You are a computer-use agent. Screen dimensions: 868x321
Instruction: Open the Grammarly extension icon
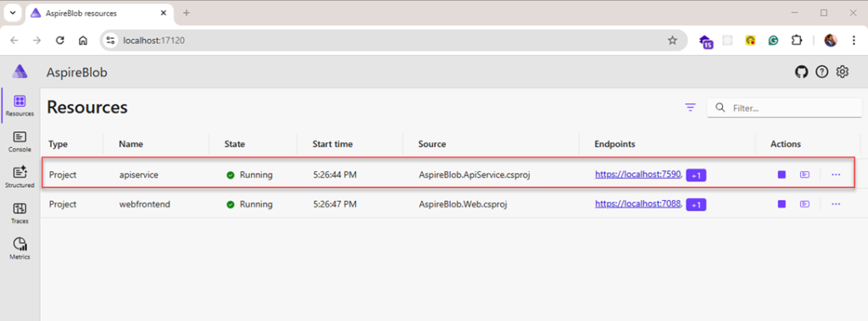(x=773, y=41)
